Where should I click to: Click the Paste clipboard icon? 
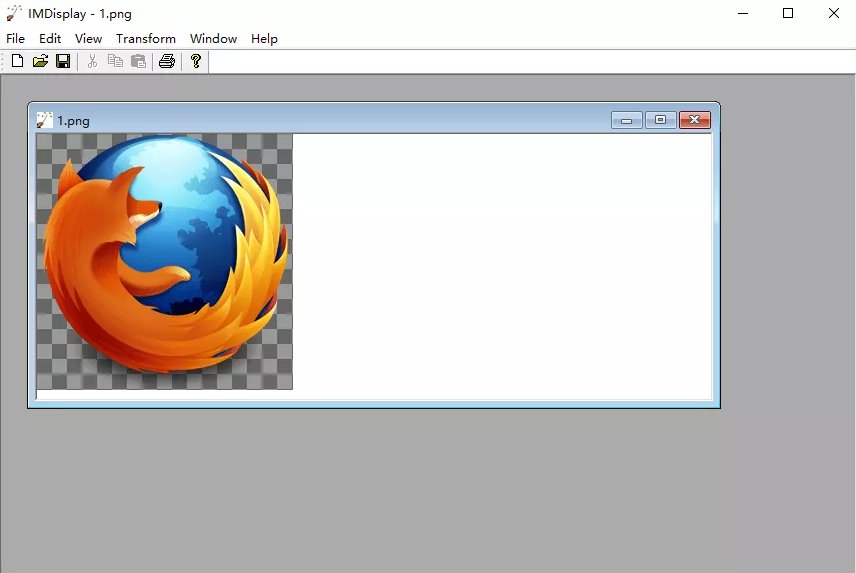click(138, 61)
